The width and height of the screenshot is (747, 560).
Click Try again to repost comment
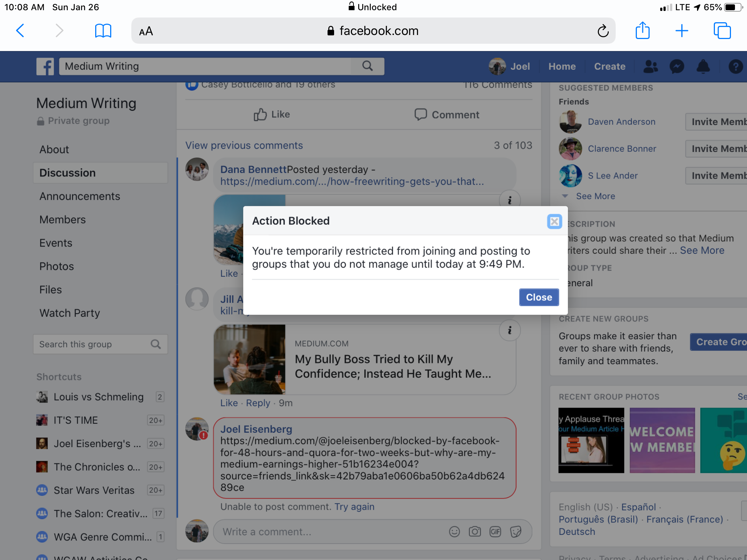(354, 507)
